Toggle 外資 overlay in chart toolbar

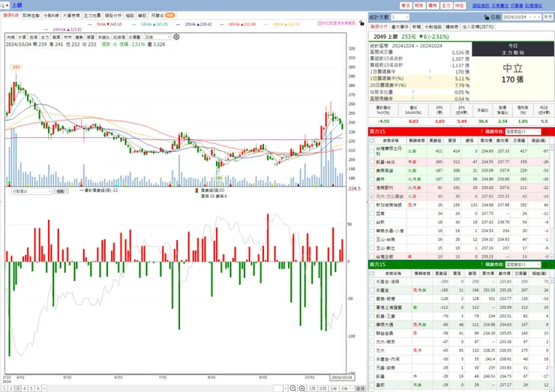coord(22,37)
